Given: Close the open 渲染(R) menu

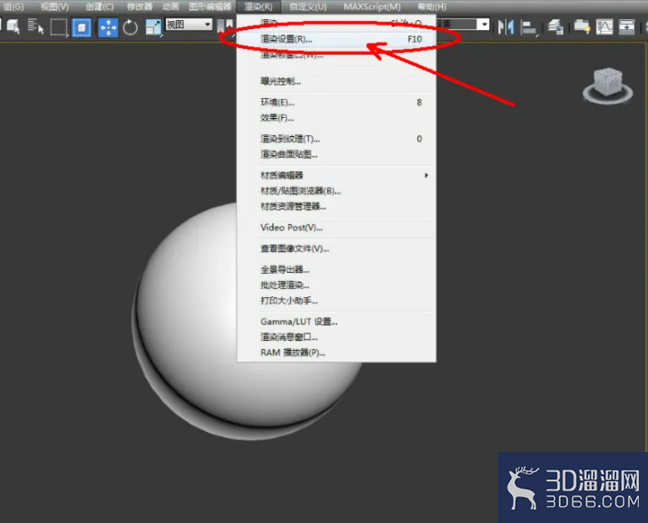Looking at the screenshot, I should pyautogui.click(x=258, y=7).
